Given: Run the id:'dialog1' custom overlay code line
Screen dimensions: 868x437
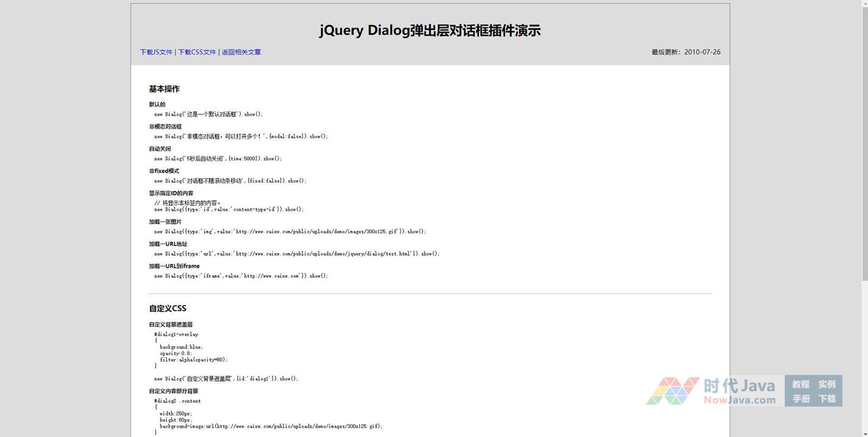Looking at the screenshot, I should click(226, 379).
